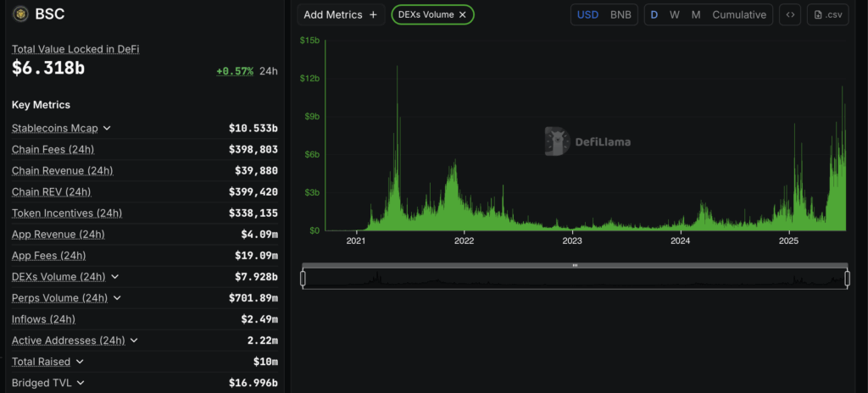This screenshot has height=393, width=868.
Task: Switch denomination to BNB
Action: click(x=620, y=15)
